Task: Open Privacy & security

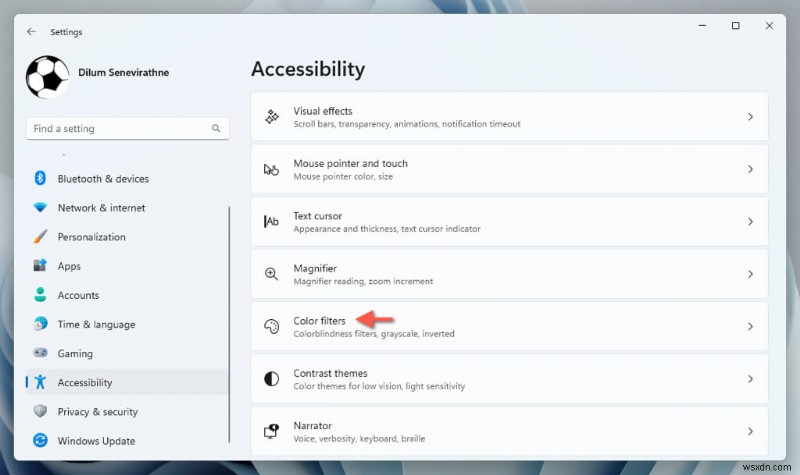Action: click(97, 411)
